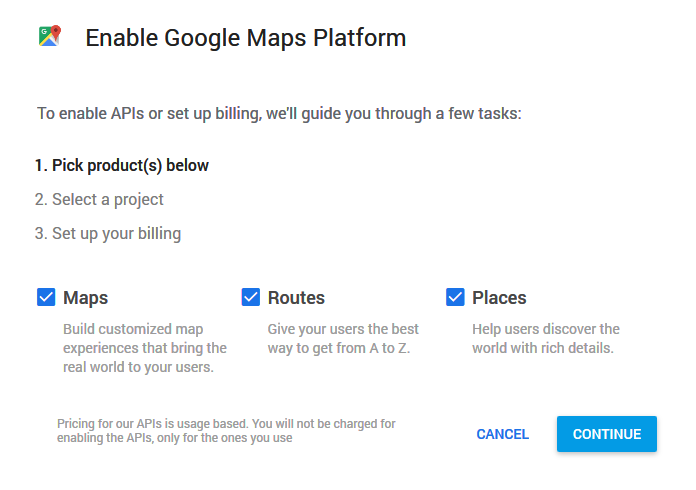Uncheck the Maps product checkbox
696x490 pixels.
click(46, 297)
